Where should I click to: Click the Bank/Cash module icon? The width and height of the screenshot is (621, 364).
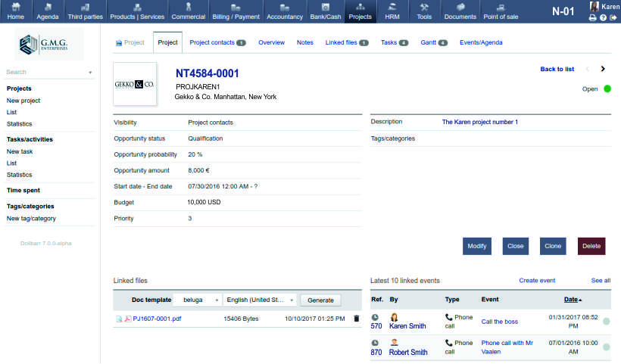pyautogui.click(x=325, y=7)
